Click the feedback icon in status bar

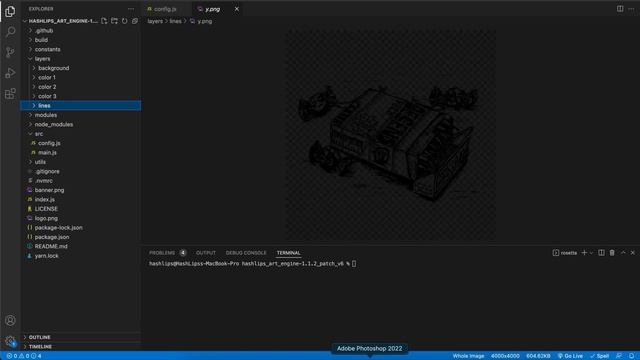click(x=619, y=356)
